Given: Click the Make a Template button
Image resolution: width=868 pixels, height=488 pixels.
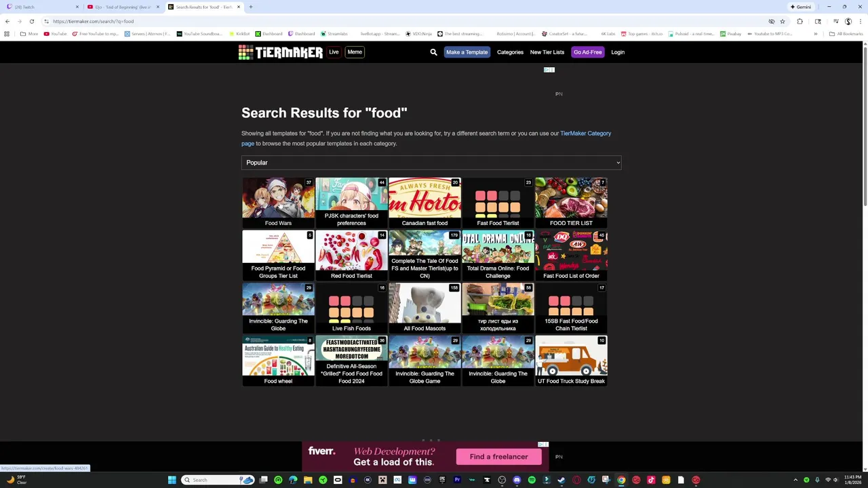Looking at the screenshot, I should (467, 52).
